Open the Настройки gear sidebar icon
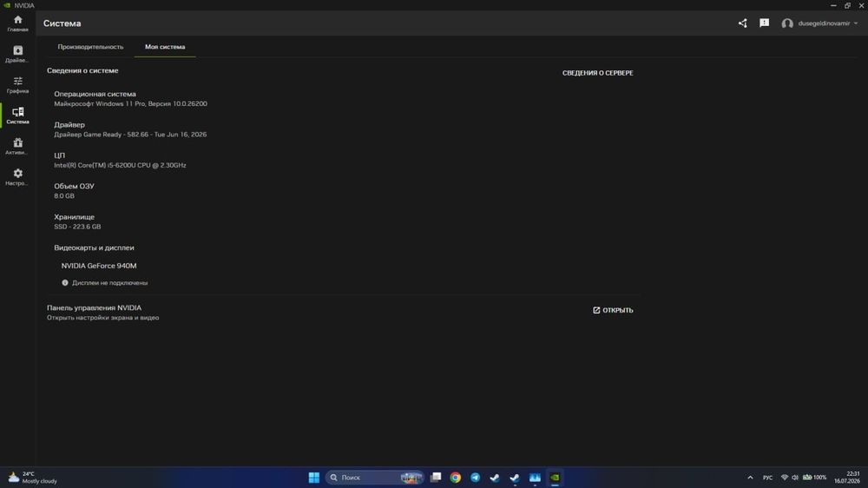The image size is (868, 488). [x=17, y=177]
